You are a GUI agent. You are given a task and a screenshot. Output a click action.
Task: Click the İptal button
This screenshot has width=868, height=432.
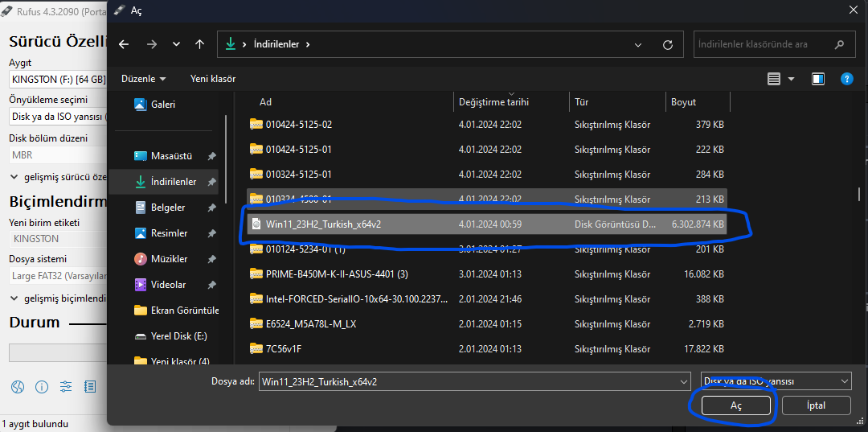[817, 405]
